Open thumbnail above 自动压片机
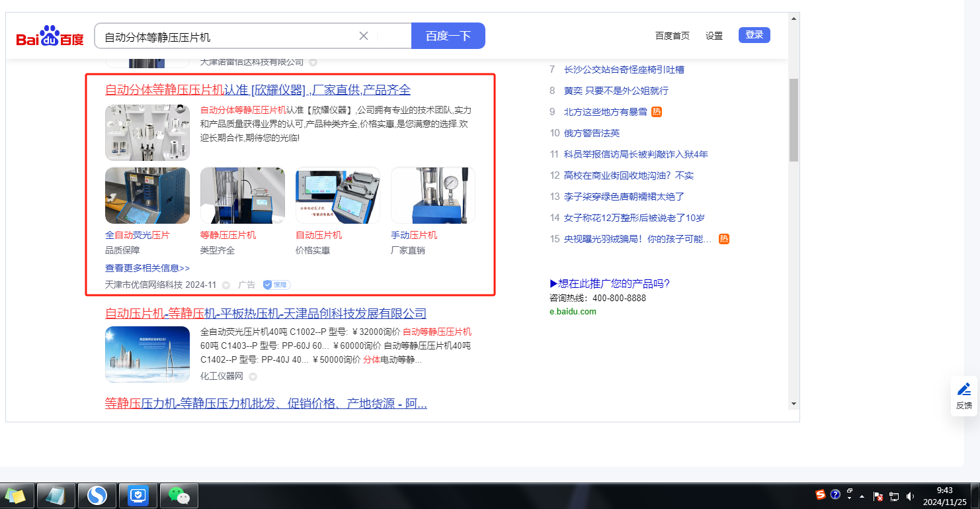The image size is (980, 509). [x=338, y=195]
